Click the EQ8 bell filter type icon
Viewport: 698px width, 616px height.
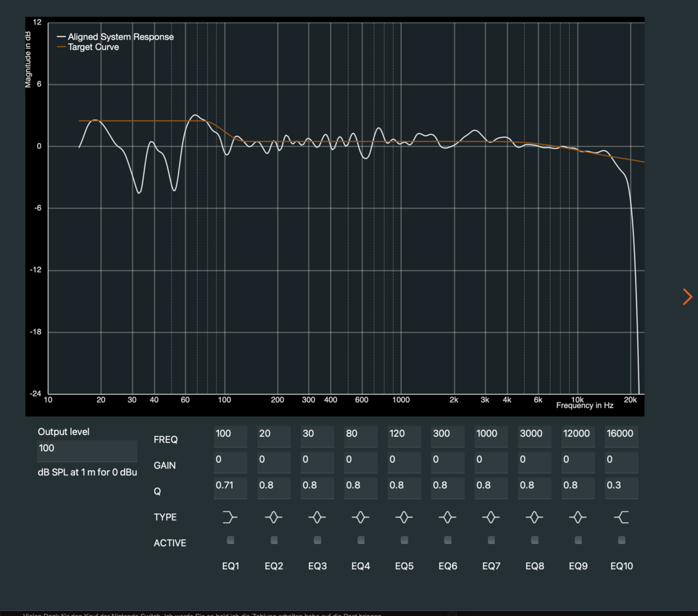[x=534, y=517]
